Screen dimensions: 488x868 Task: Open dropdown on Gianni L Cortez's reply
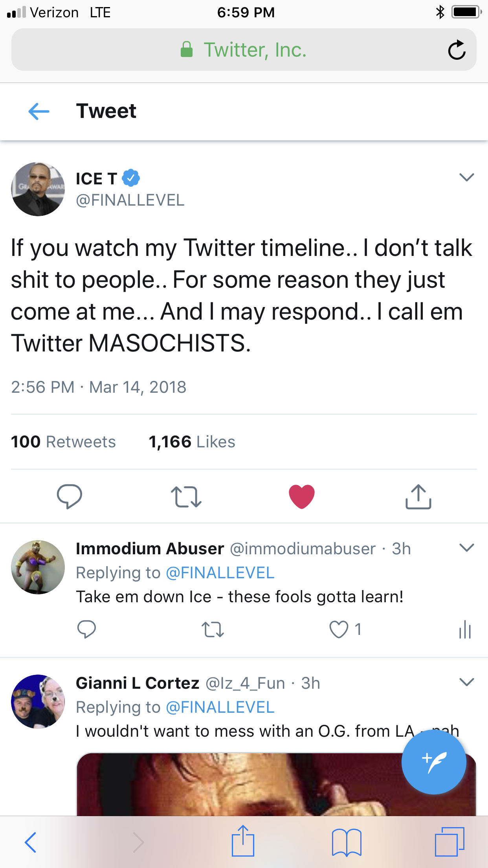[x=466, y=682]
